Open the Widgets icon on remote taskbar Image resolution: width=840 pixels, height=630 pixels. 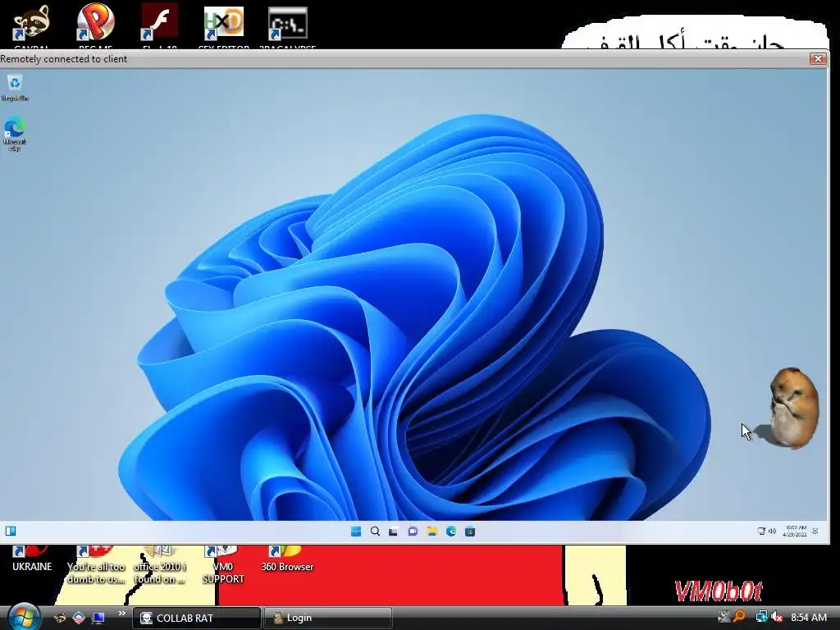click(11, 531)
